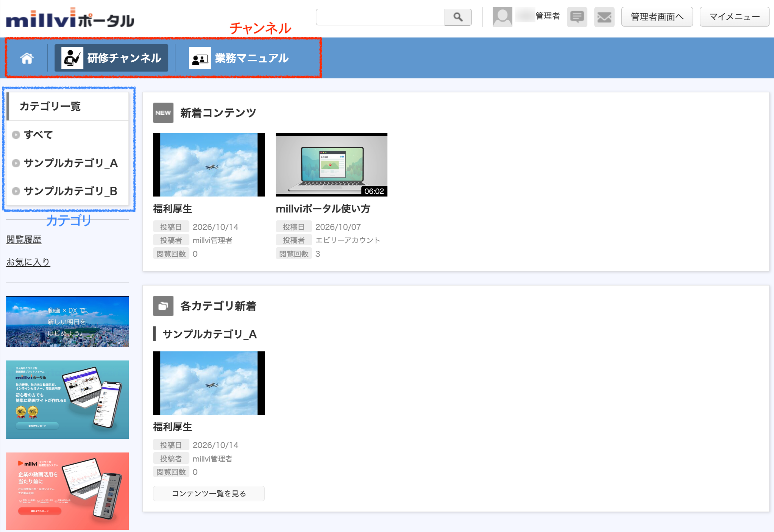Click the 管理者画面へ button

point(657,17)
